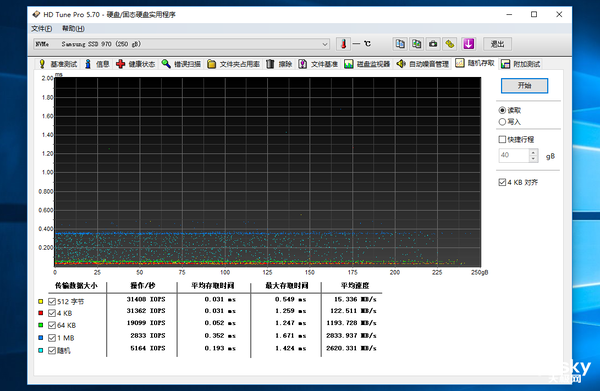Click the red 4 KB legend swatch

(x=41, y=313)
